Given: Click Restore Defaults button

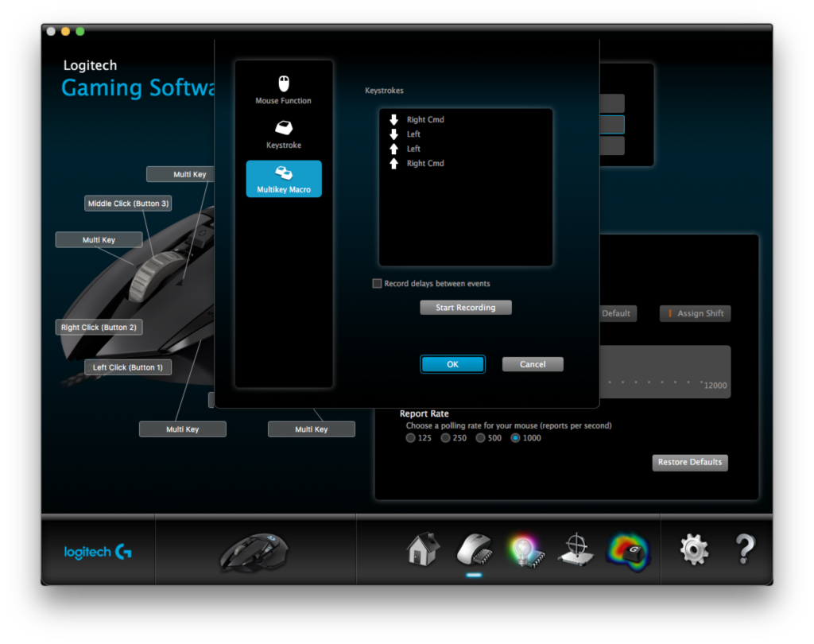Looking at the screenshot, I should point(690,462).
